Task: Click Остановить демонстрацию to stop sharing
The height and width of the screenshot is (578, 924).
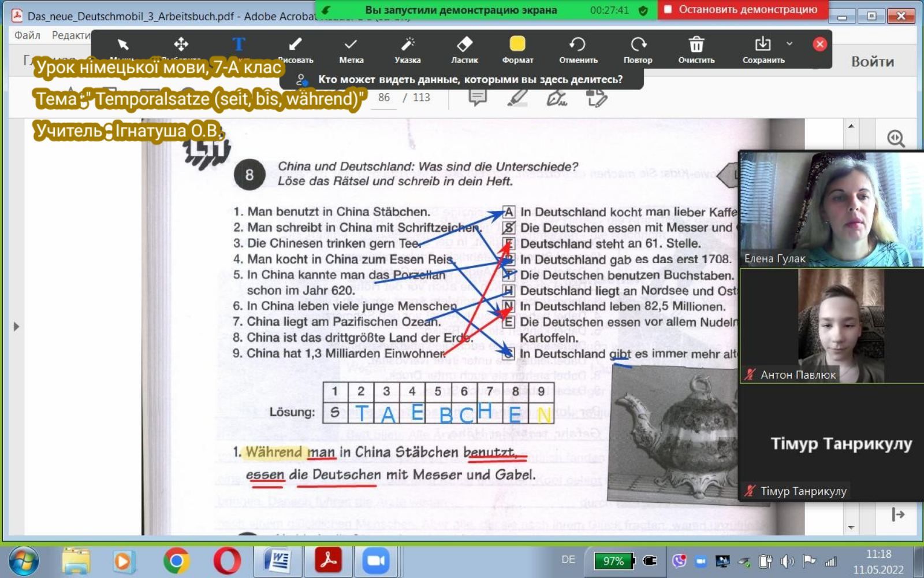Action: [742, 10]
